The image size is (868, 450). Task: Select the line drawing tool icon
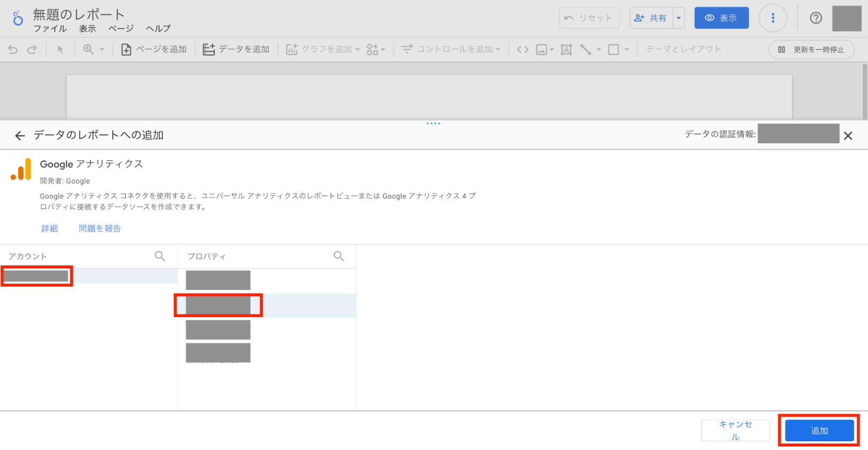[x=586, y=50]
